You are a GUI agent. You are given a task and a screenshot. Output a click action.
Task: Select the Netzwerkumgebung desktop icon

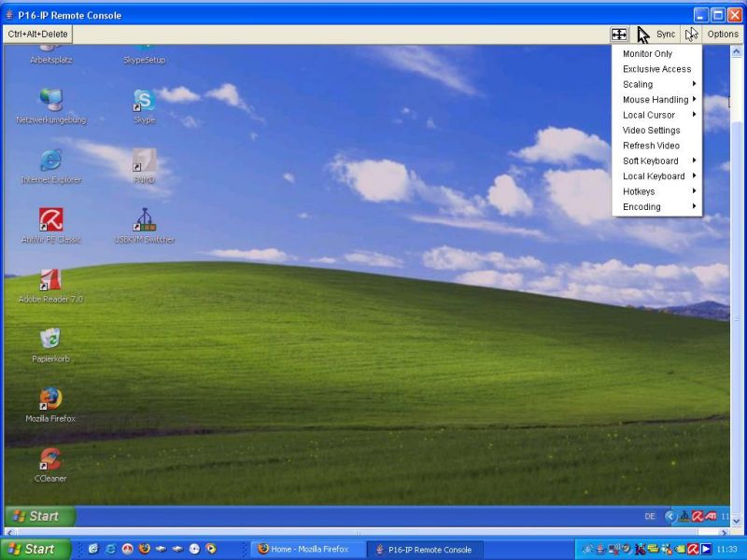pyautogui.click(x=51, y=105)
